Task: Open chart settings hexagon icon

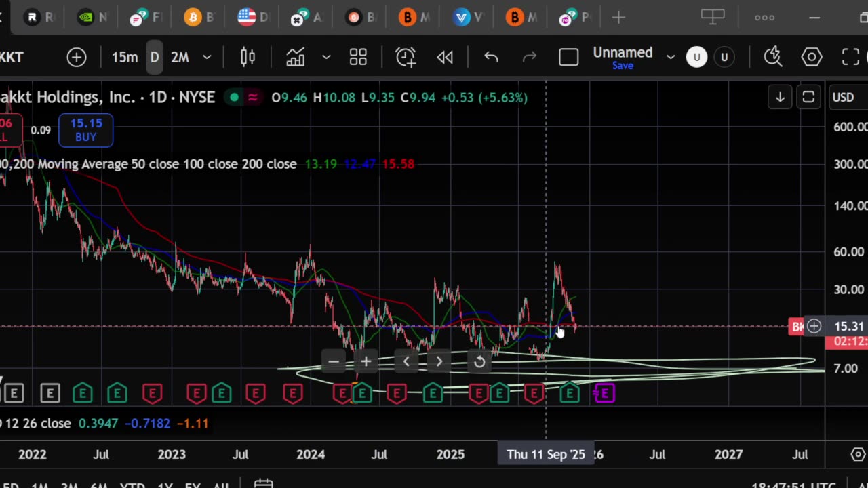Action: tap(812, 58)
